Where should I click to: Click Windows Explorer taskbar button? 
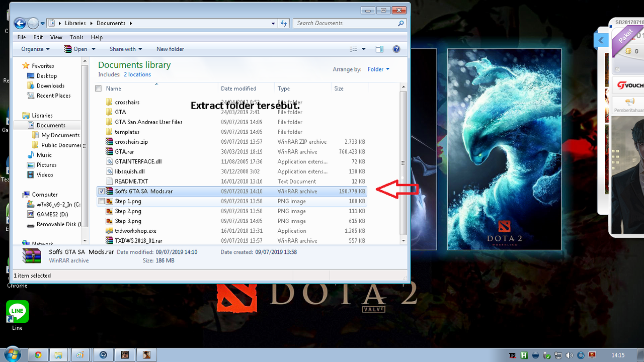[x=58, y=355]
